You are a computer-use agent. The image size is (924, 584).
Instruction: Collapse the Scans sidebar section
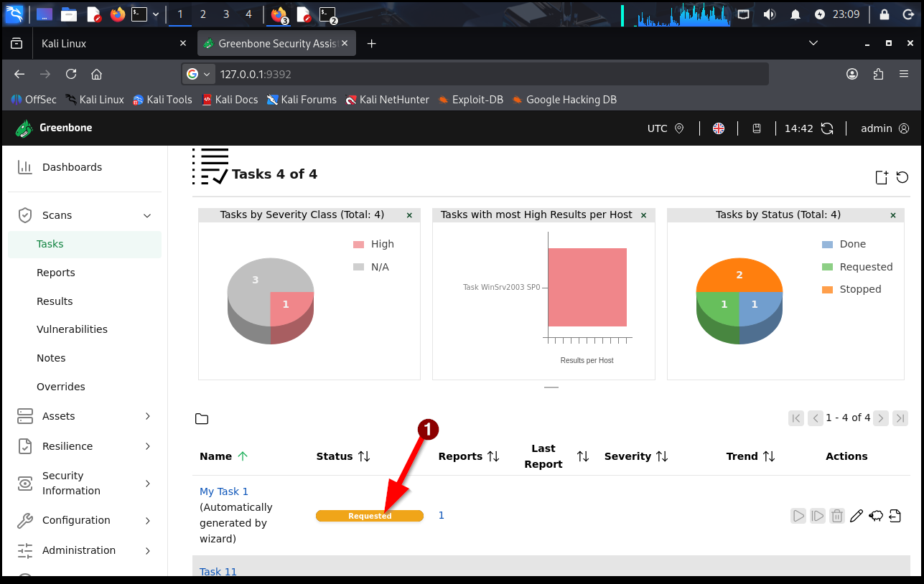[x=147, y=215]
